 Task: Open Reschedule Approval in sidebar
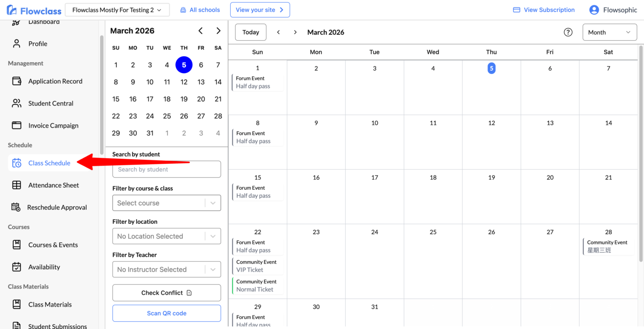click(x=57, y=207)
